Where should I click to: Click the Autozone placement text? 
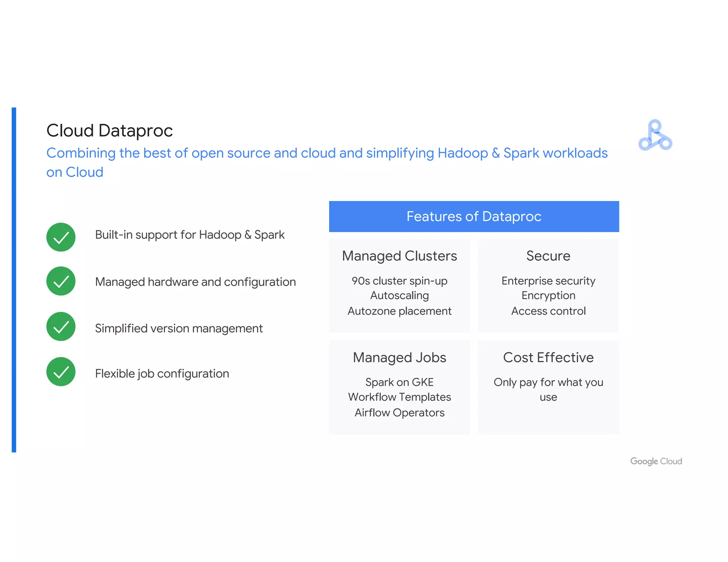399,311
